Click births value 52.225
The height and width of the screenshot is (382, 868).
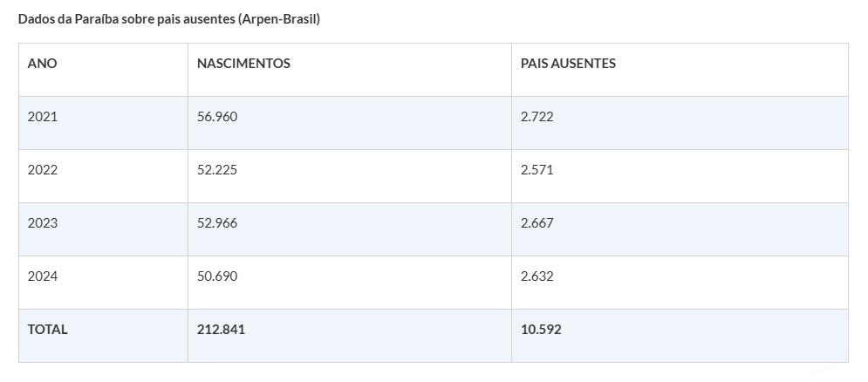(x=217, y=170)
